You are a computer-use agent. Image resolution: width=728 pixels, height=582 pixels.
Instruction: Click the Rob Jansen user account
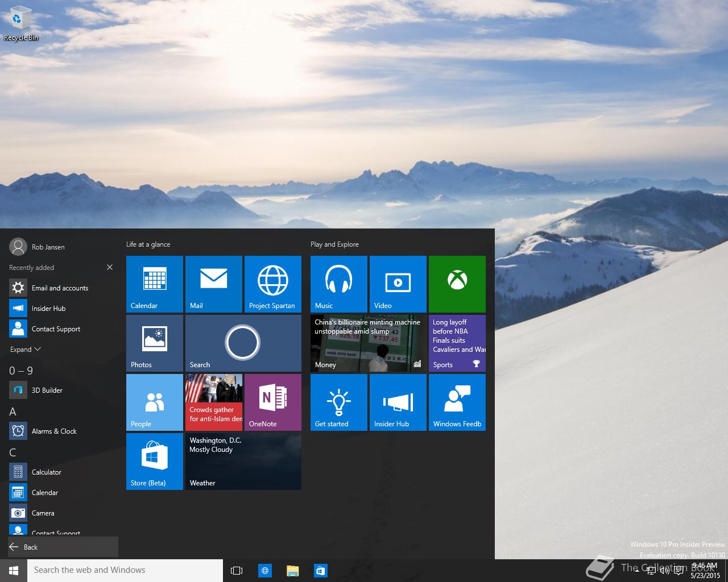click(x=38, y=247)
